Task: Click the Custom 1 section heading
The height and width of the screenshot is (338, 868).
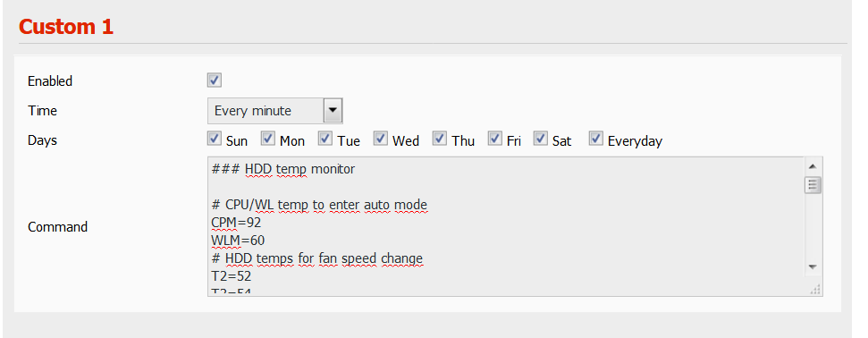Action: point(66,27)
